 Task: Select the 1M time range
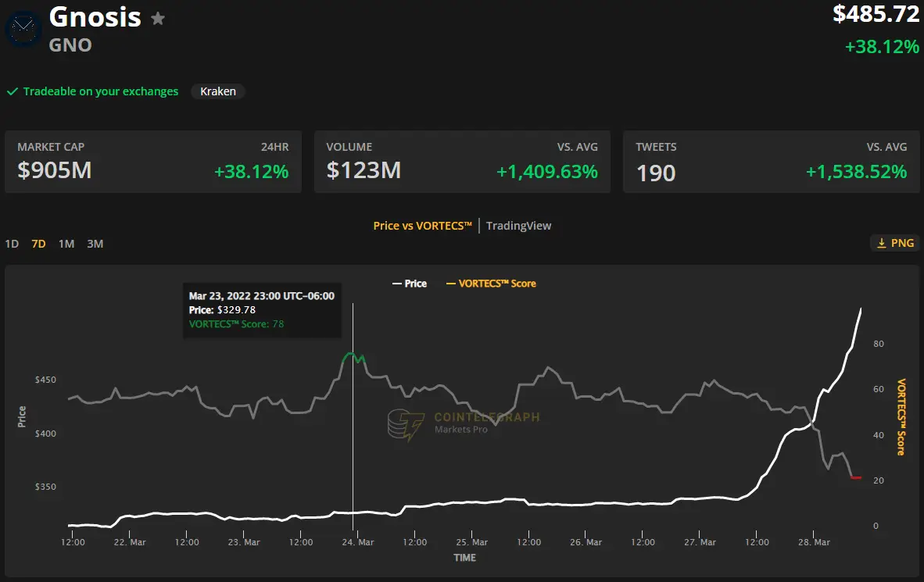[x=66, y=244]
